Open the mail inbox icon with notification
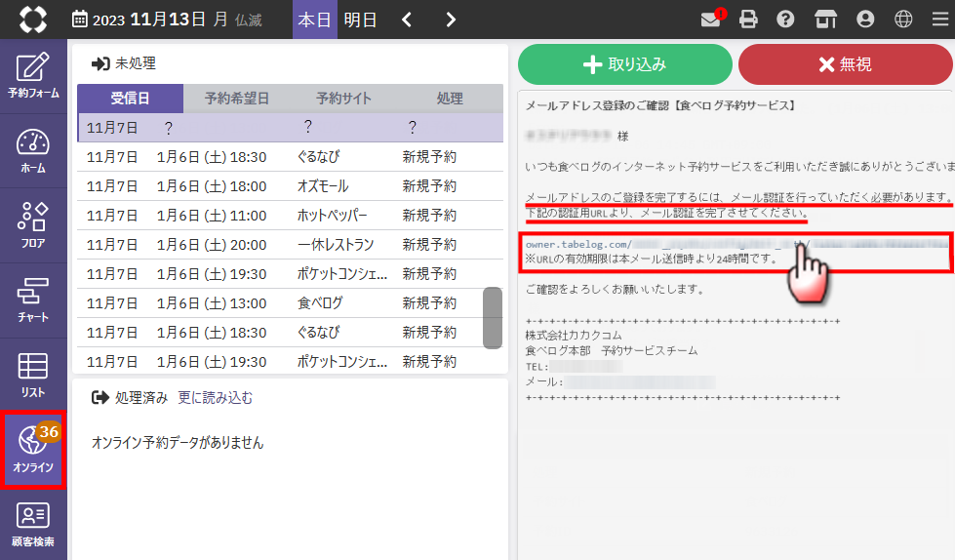955x560 pixels. point(711,20)
